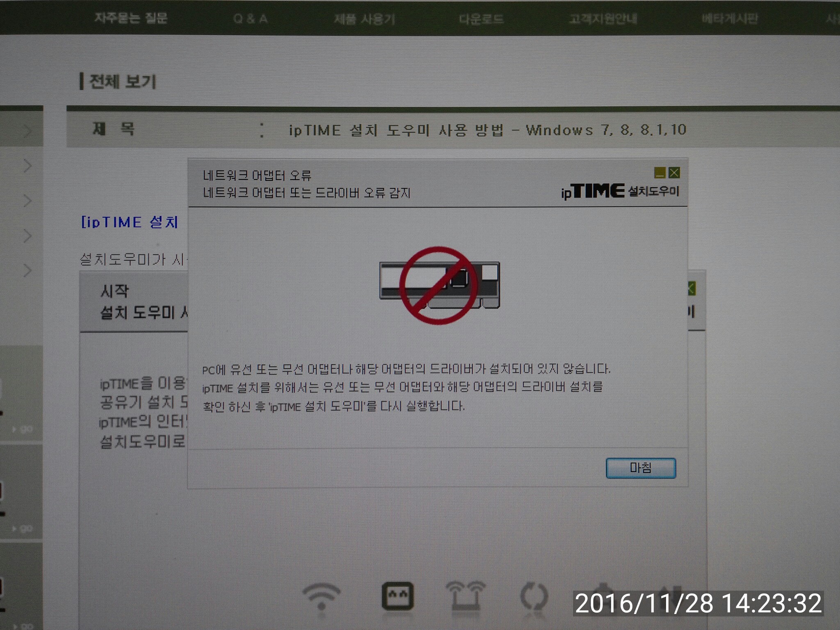Open the 베타게시판 menu

tap(730, 18)
